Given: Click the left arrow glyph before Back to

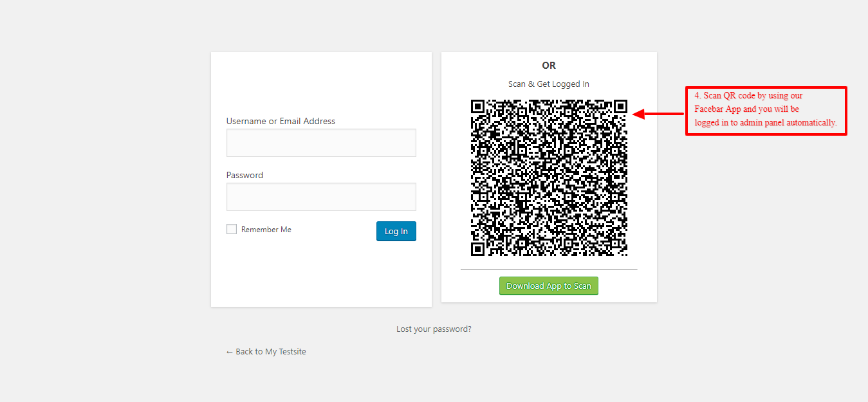Looking at the screenshot, I should [230, 352].
